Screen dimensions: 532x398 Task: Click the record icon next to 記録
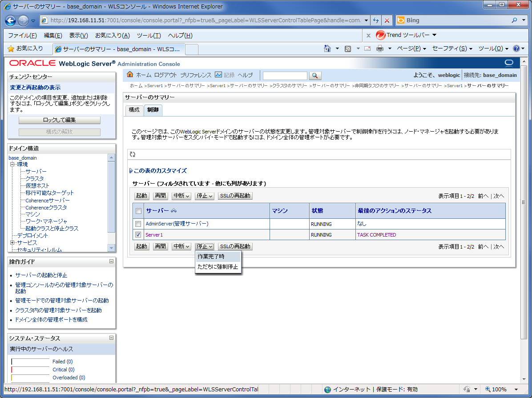[218, 75]
